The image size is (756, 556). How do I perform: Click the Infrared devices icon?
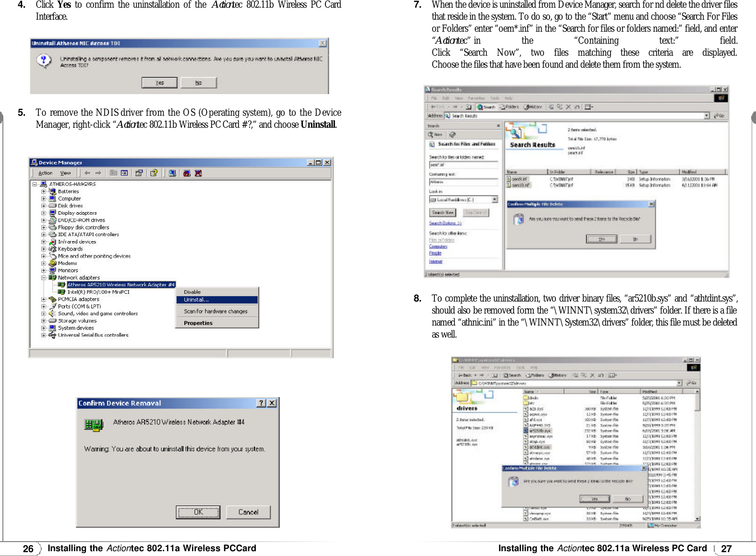(53, 242)
